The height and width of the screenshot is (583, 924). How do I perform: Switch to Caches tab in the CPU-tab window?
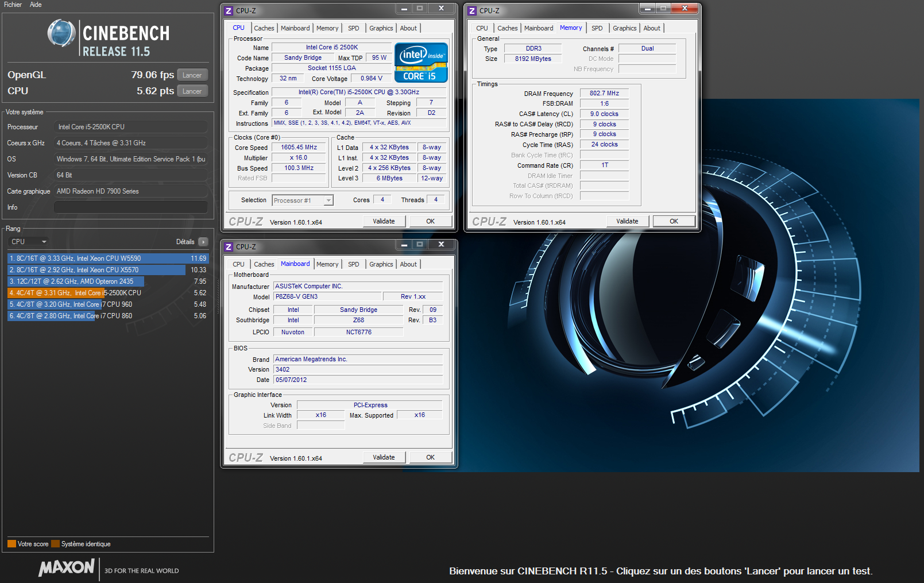click(x=264, y=28)
